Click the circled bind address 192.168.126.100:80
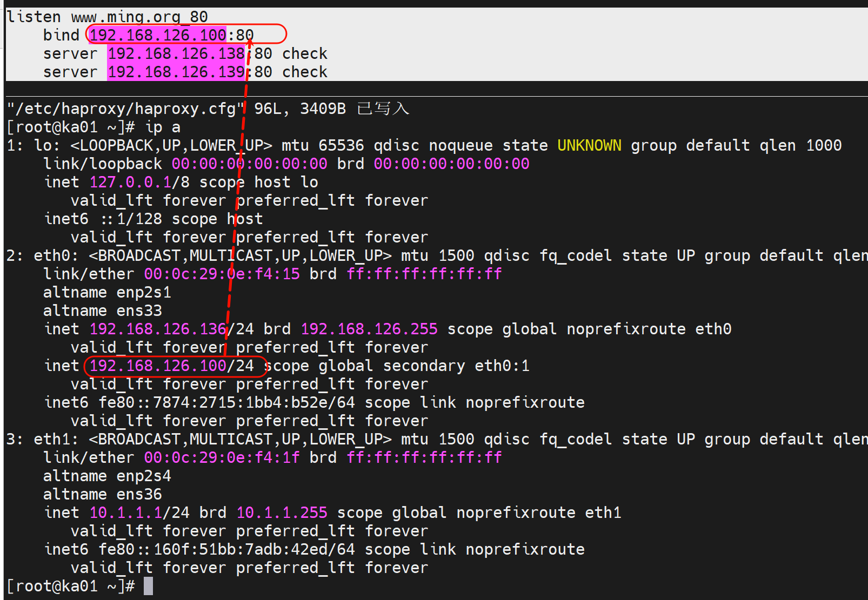This screenshot has width=868, height=600. (171, 35)
